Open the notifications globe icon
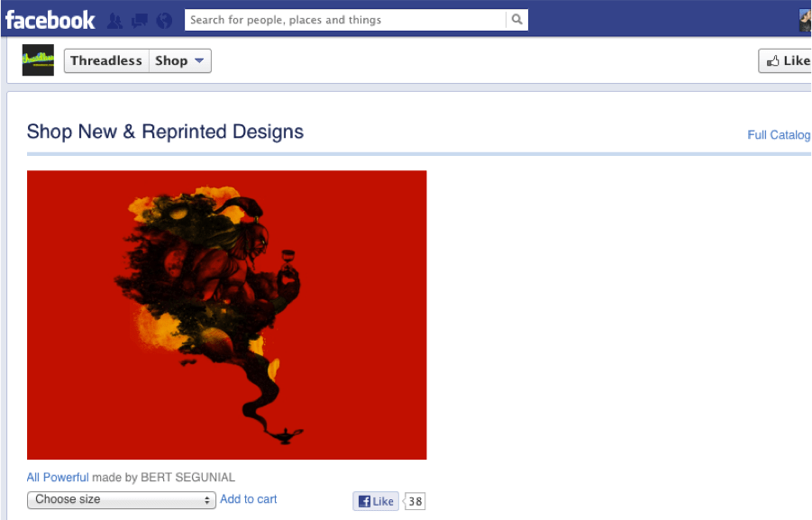 pyautogui.click(x=164, y=21)
